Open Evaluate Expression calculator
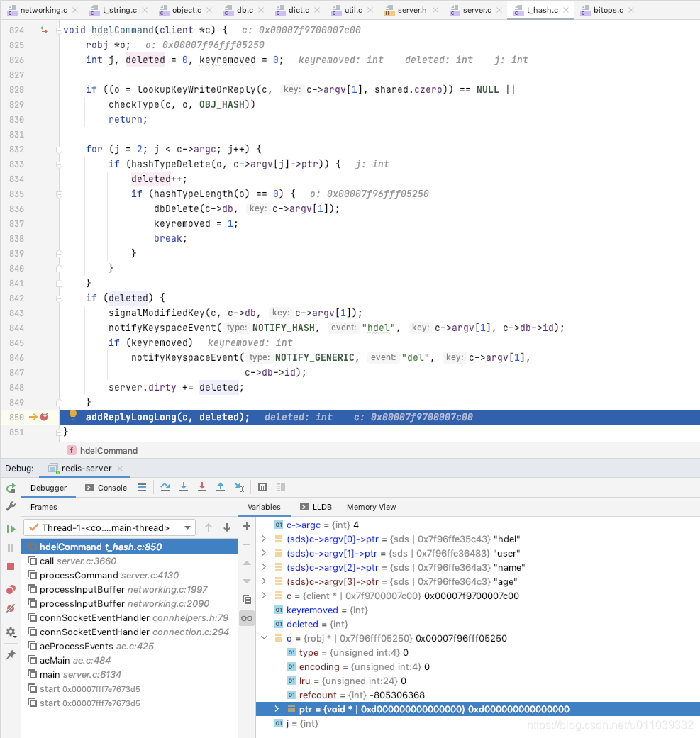Screen dimensions: 700x738 [262, 487]
